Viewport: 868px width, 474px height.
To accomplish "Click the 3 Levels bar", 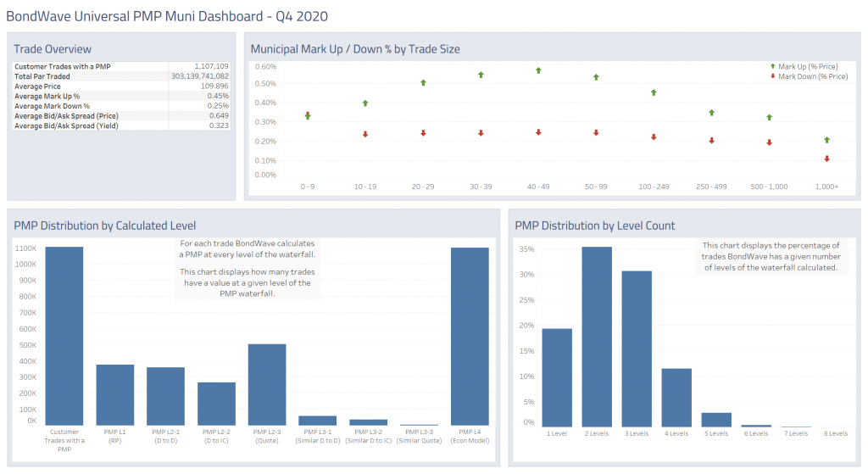I will 637,349.
